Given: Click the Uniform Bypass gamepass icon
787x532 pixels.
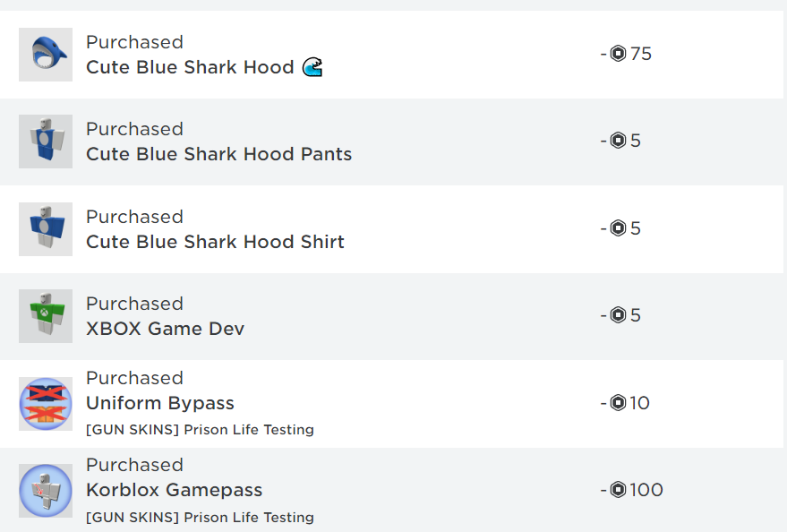Looking at the screenshot, I should click(46, 404).
